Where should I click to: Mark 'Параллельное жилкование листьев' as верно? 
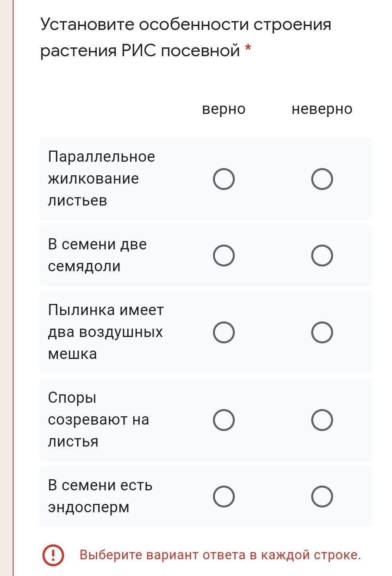coord(224,179)
